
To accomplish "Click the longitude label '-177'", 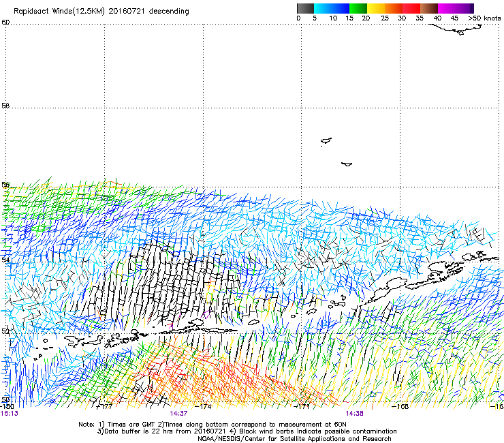I will click(x=106, y=406).
